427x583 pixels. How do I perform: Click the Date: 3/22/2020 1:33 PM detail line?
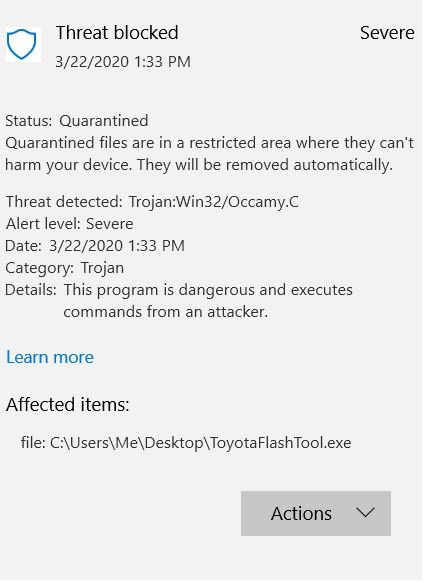(95, 248)
